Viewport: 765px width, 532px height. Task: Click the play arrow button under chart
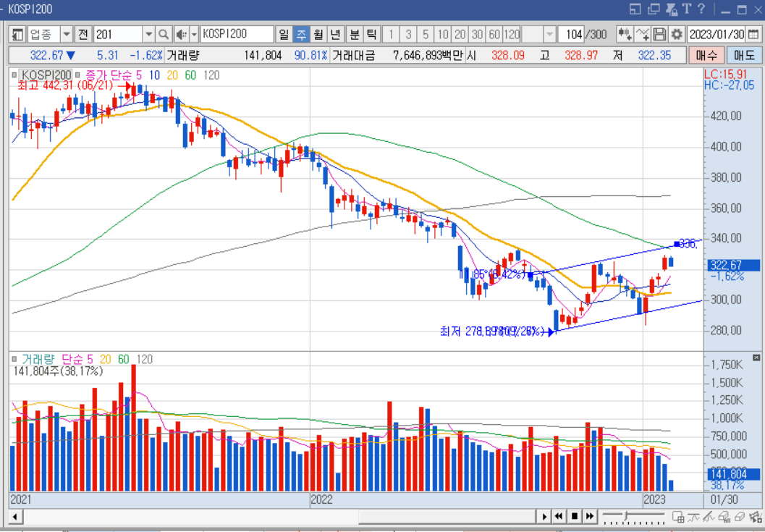tap(544, 516)
